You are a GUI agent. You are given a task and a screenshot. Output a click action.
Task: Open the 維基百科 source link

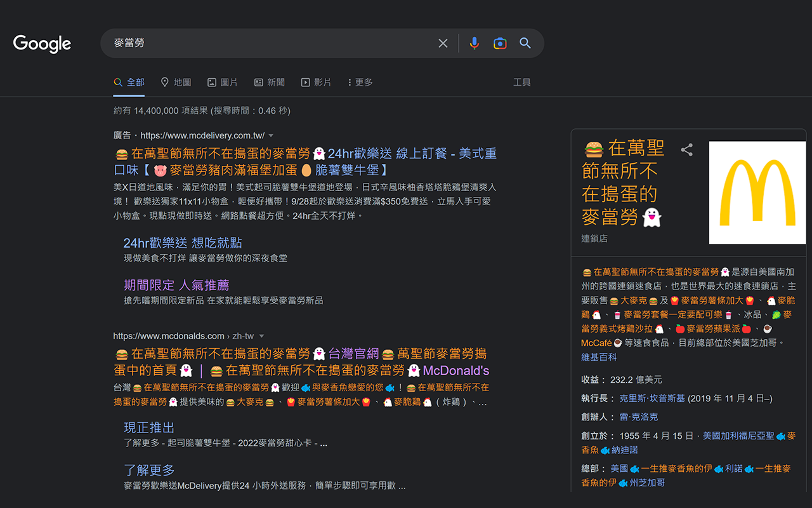599,358
